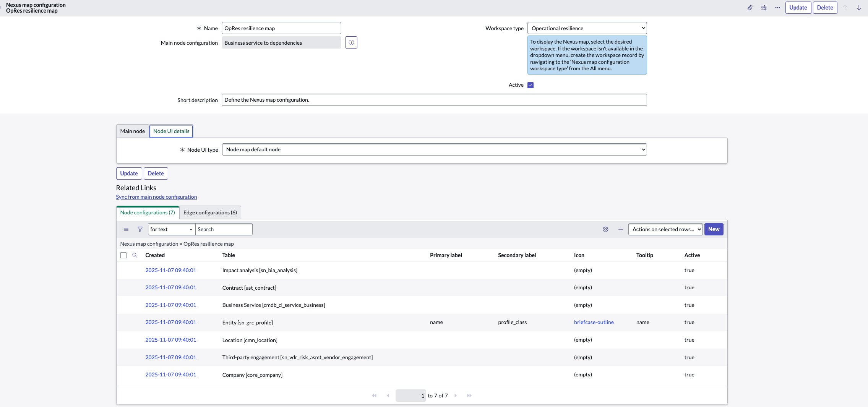This screenshot has width=868, height=407.
Task: Toggle the Active checkbox
Action: [531, 85]
